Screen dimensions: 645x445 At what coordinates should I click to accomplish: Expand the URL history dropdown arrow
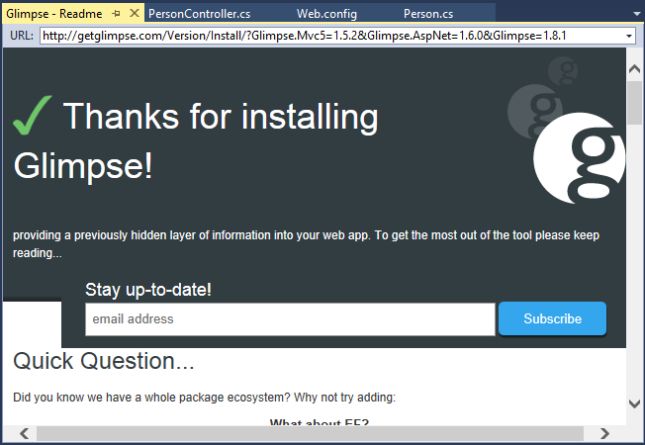[x=629, y=36]
